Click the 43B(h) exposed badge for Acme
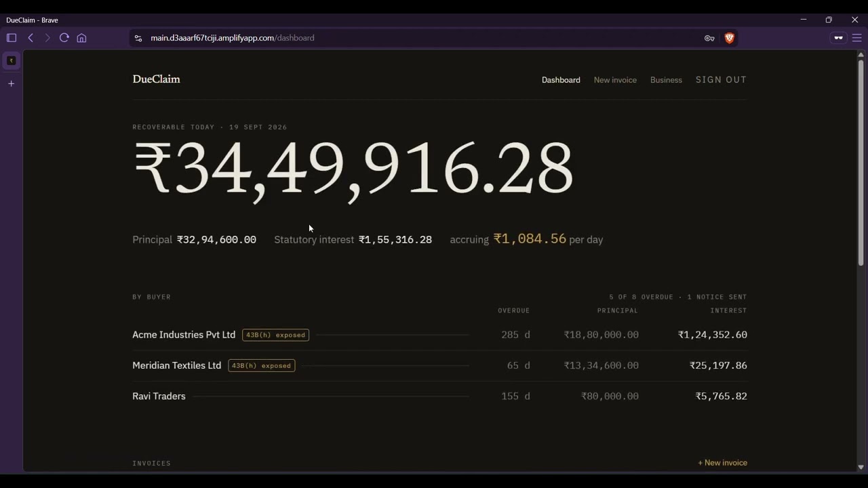 [275, 335]
